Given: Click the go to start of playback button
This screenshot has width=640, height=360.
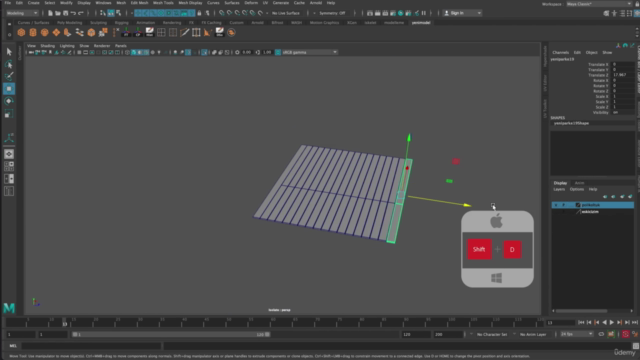Looking at the screenshot, I should point(581,322).
